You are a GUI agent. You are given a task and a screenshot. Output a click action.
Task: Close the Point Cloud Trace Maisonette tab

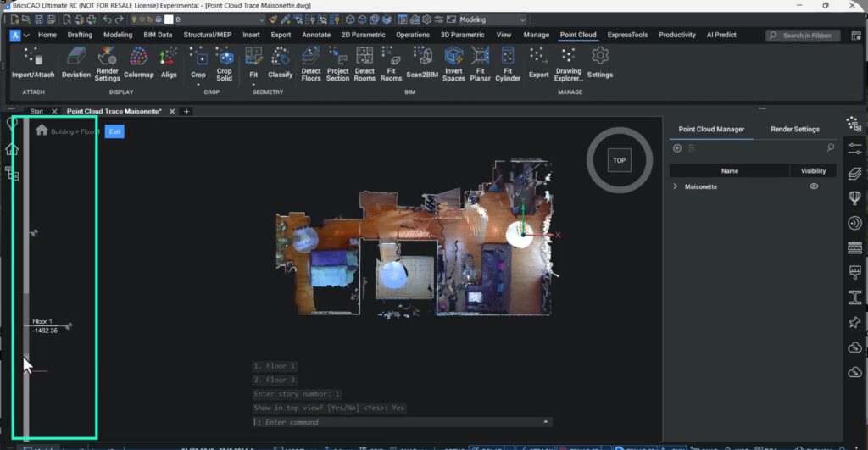[x=172, y=111]
